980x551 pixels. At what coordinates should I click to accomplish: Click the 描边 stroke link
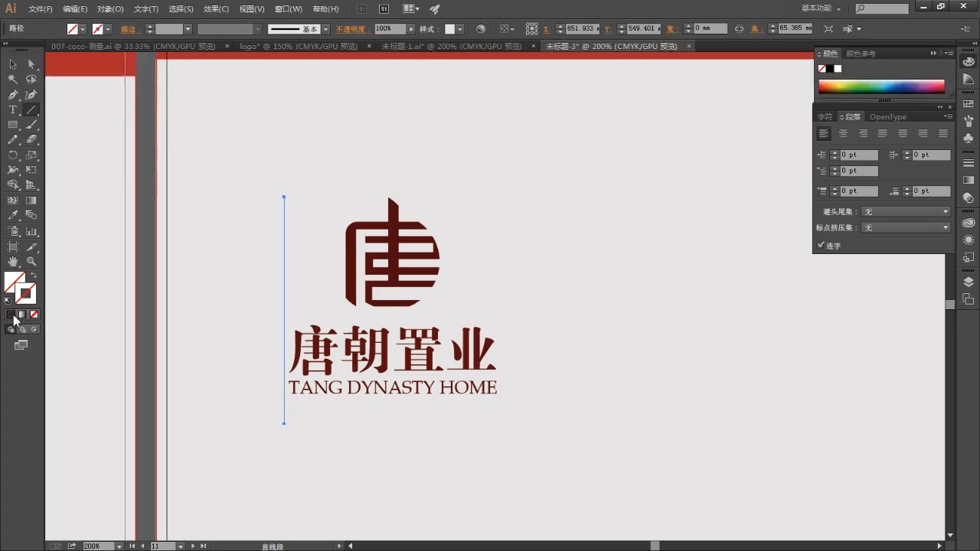[x=129, y=29]
